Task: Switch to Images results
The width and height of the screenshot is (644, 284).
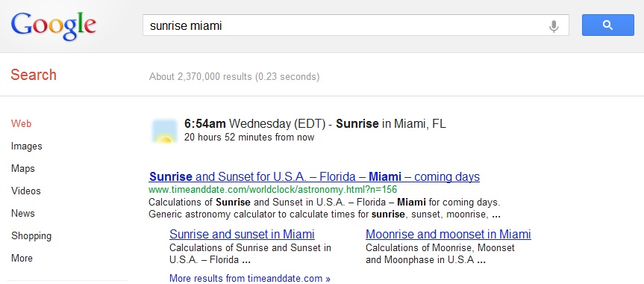Action: (27, 146)
